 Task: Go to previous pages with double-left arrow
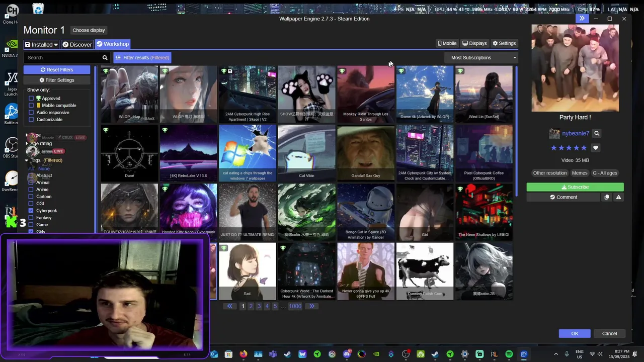(230, 306)
